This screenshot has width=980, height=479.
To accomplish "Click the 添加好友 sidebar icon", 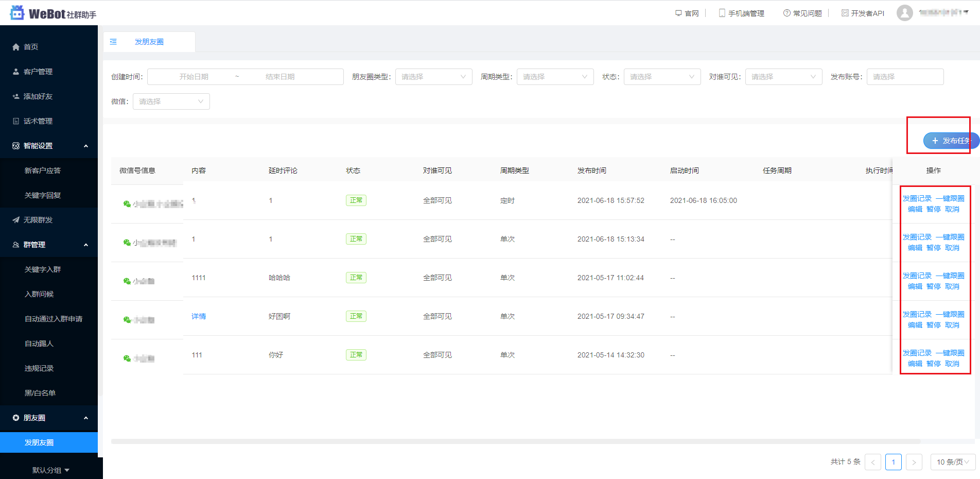I will pyautogui.click(x=15, y=96).
